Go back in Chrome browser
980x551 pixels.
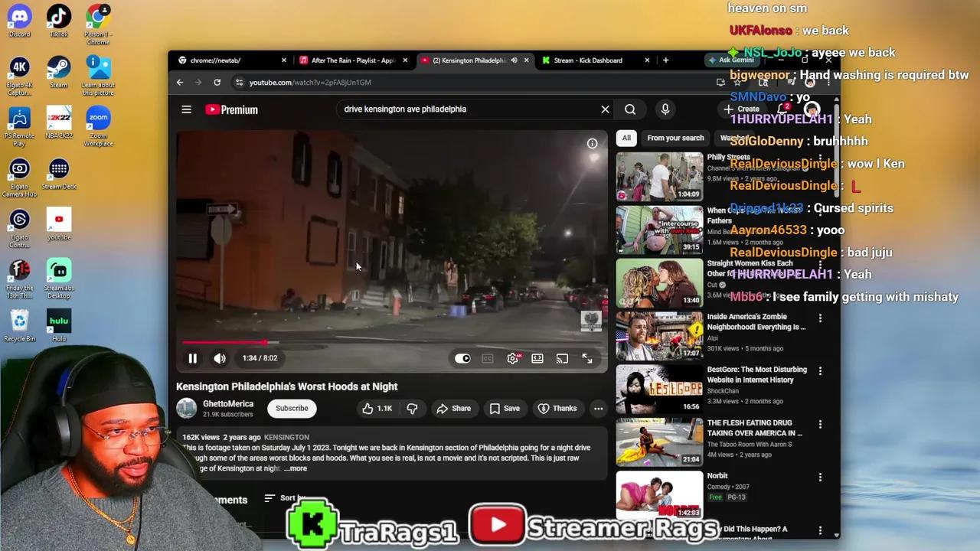[180, 83]
